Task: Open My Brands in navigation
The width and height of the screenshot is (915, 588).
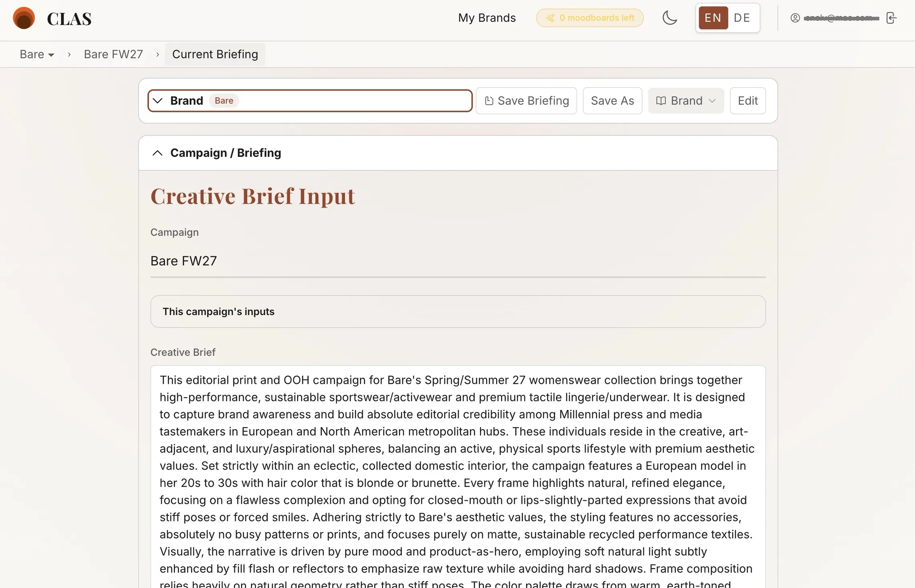Action: point(487,18)
